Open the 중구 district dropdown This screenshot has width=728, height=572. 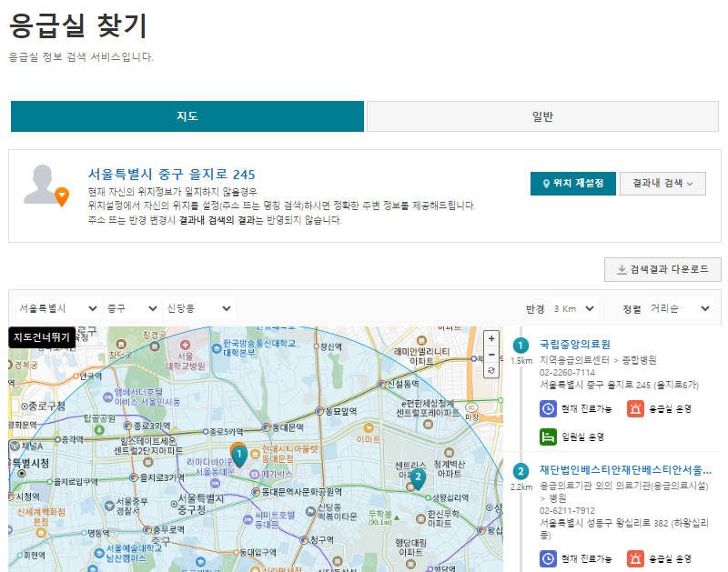tap(132, 308)
